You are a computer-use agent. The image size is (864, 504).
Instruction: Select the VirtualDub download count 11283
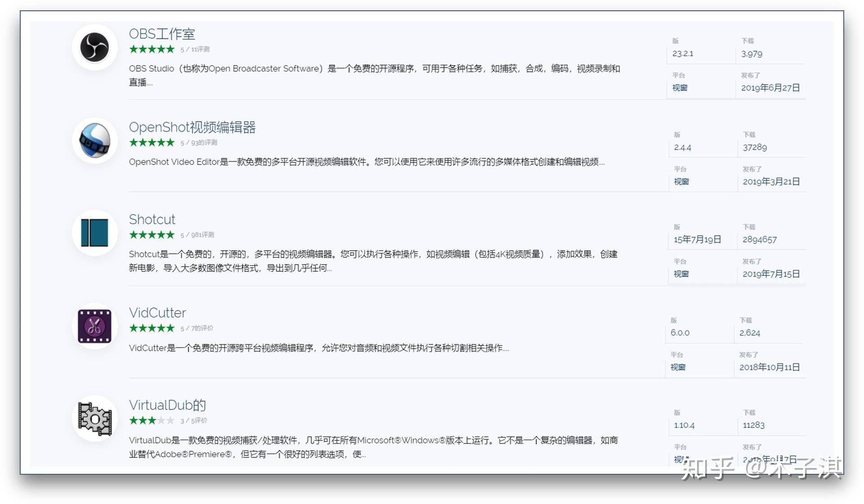pos(754,425)
